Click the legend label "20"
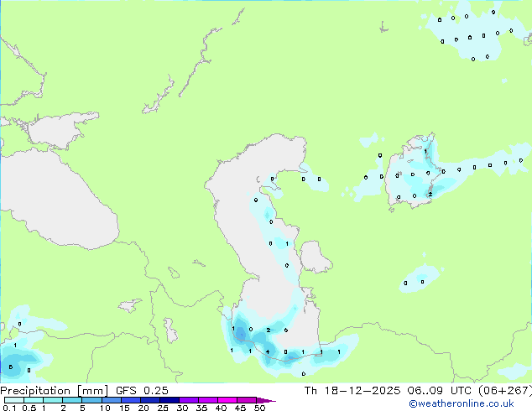 (x=143, y=408)
